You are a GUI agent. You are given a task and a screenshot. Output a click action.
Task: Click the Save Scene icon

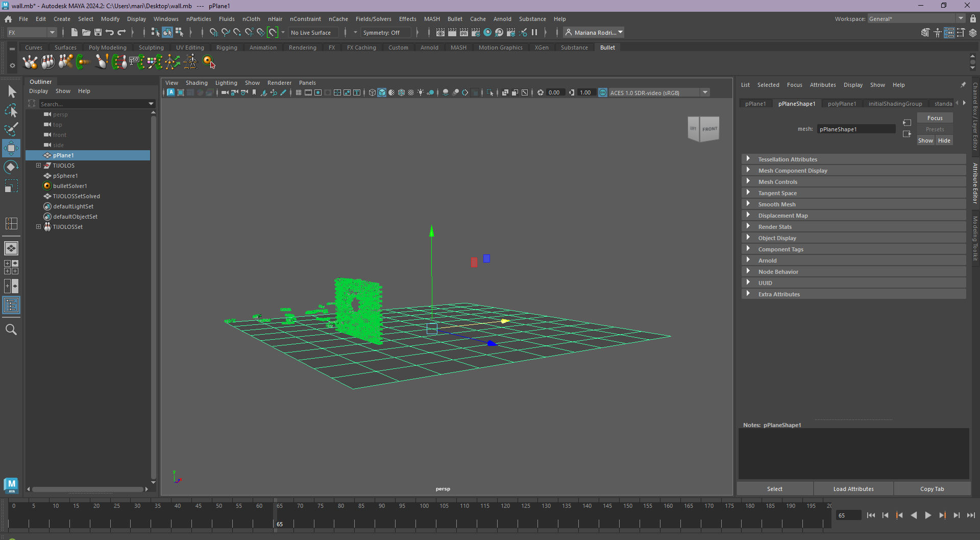(98, 32)
